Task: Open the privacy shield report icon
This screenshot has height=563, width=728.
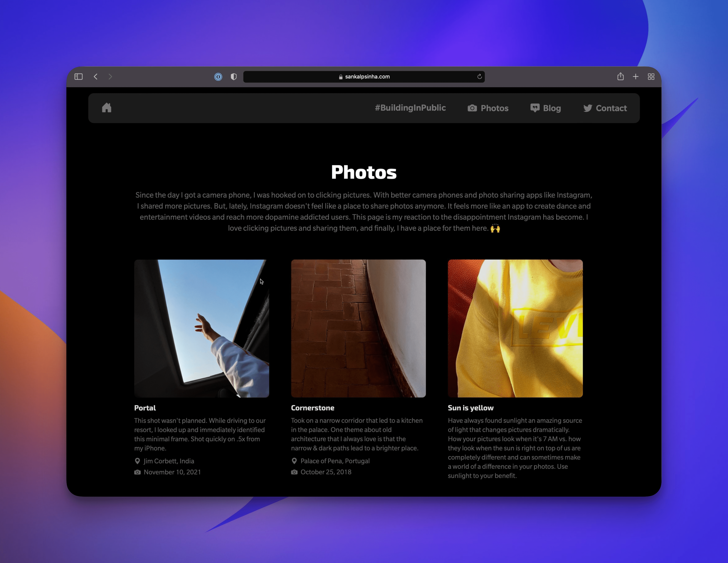Action: click(x=234, y=77)
